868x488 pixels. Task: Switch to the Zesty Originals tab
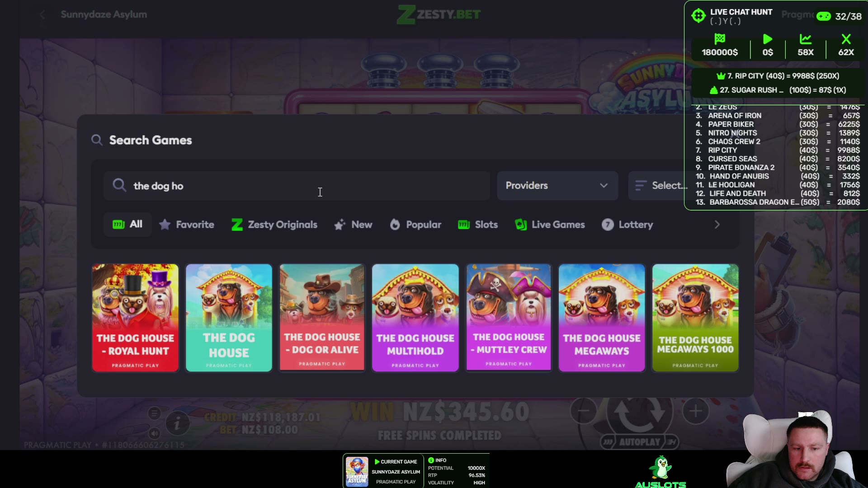point(274,225)
